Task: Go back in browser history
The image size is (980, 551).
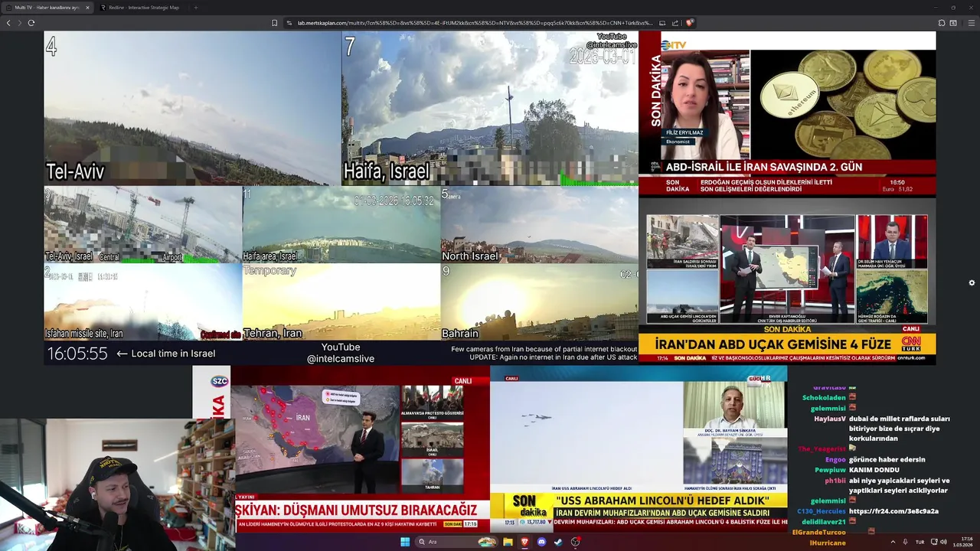Action: tap(8, 23)
